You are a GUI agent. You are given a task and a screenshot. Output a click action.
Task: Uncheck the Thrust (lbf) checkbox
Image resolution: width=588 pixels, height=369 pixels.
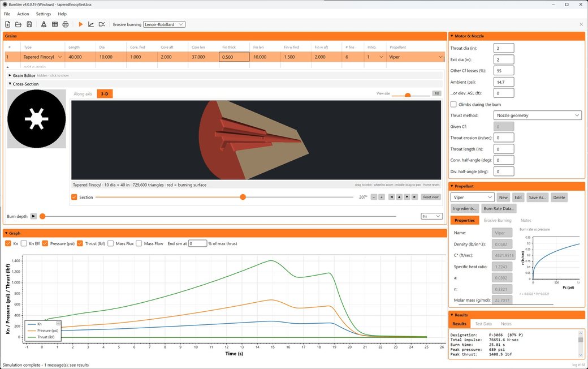point(80,243)
